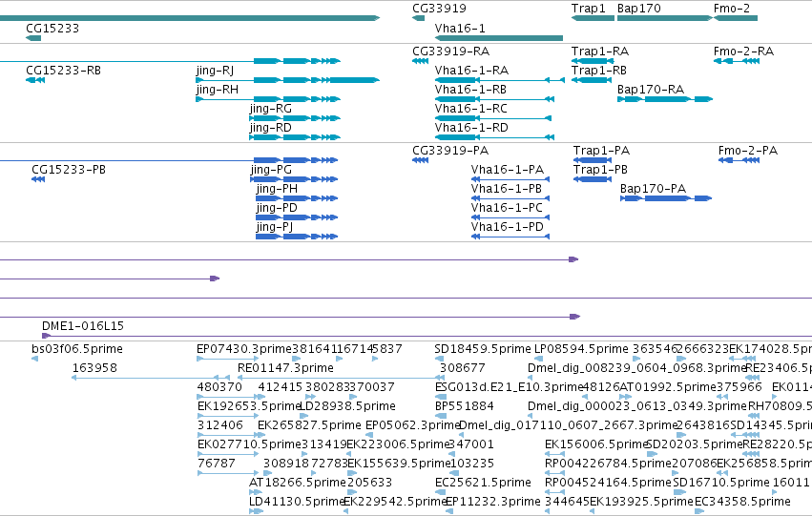Select protein Vha16-1-PB
The width and height of the screenshot is (812, 516).
[x=510, y=198]
